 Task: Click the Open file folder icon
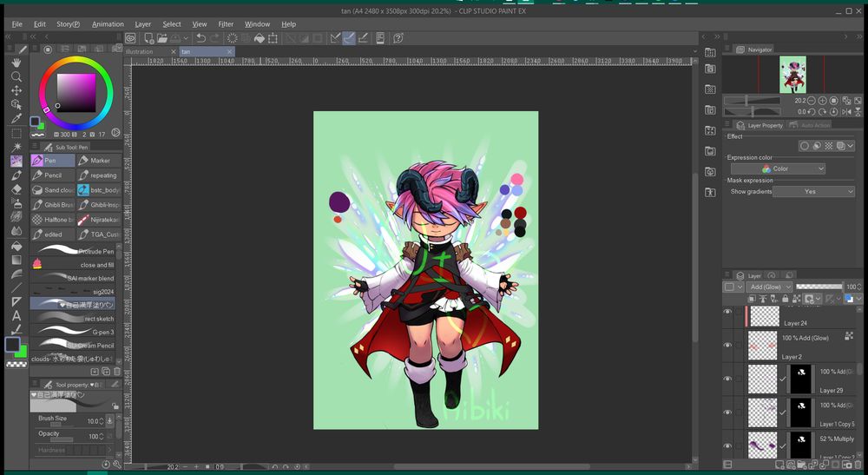pos(162,38)
